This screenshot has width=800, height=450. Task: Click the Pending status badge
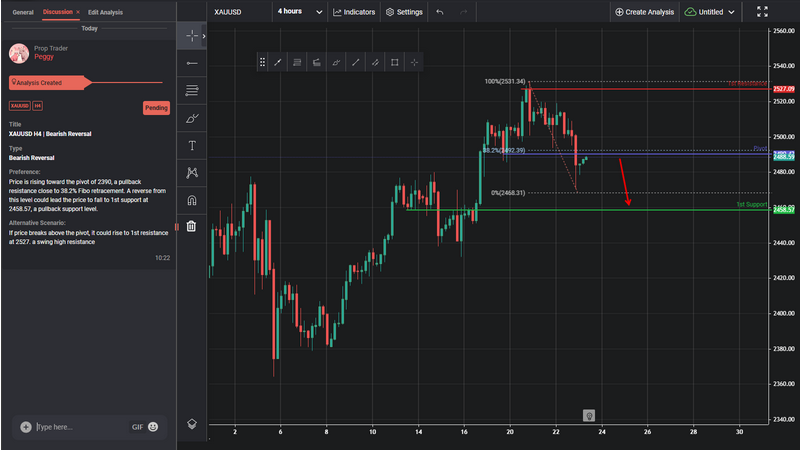tap(156, 108)
